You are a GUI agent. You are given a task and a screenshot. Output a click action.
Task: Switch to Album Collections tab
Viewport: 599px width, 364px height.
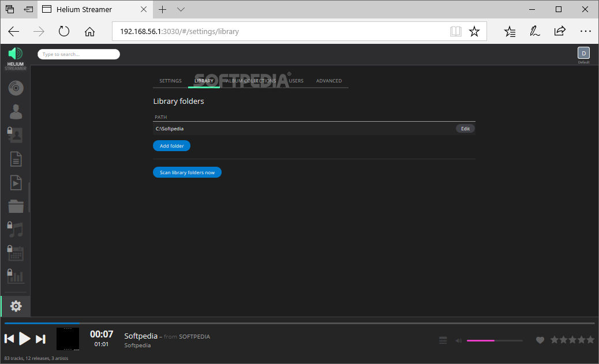click(250, 81)
